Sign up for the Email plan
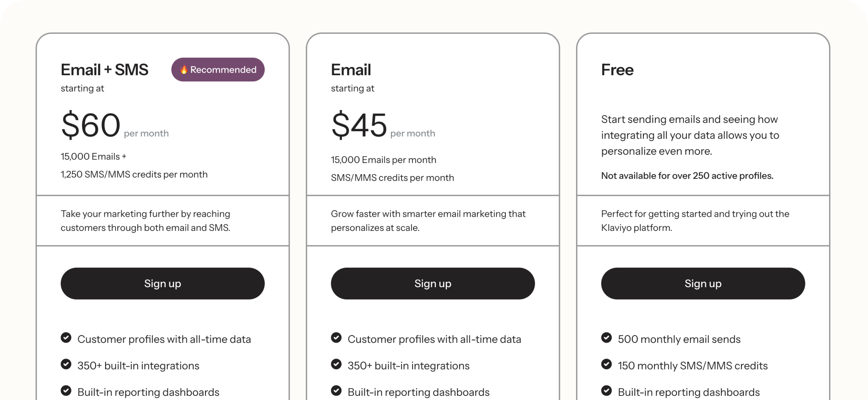The image size is (868, 400). pos(433,283)
